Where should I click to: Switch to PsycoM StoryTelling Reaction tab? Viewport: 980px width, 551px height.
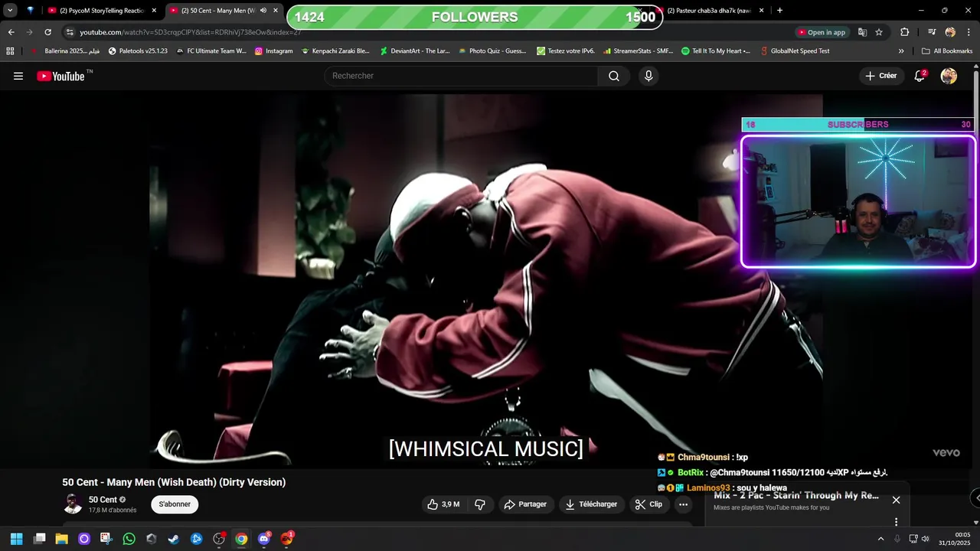coord(102,11)
